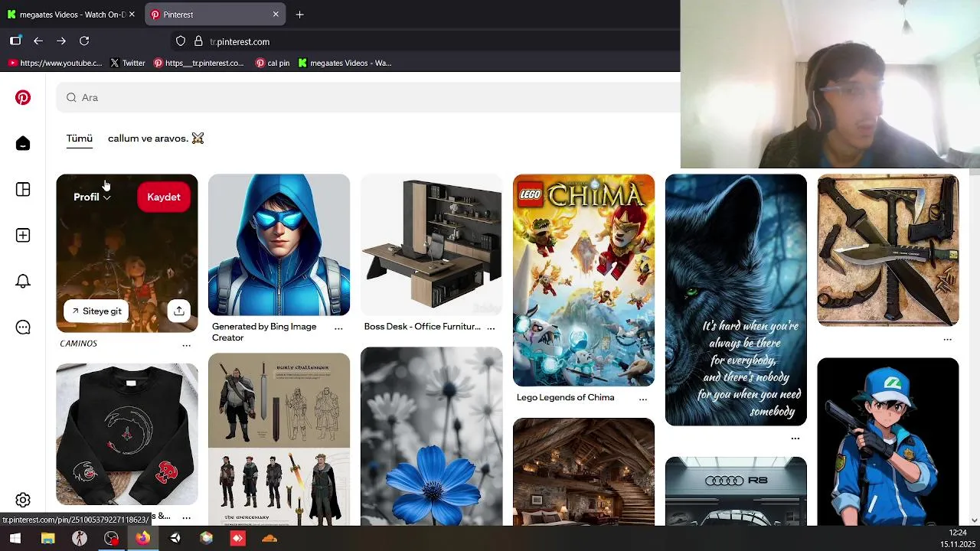Go forward in browser history
This screenshot has height=551, width=980.
point(61,41)
